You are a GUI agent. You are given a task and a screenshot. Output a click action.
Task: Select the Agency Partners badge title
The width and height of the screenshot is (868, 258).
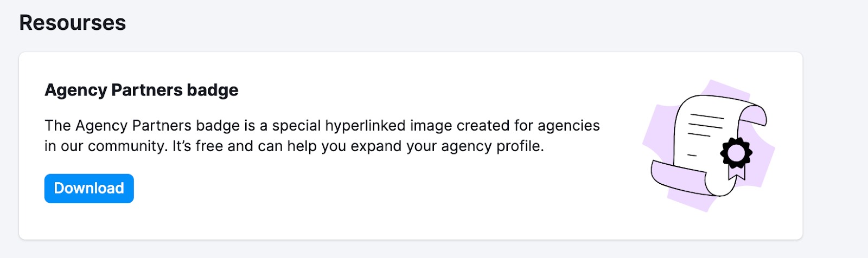coord(141,90)
